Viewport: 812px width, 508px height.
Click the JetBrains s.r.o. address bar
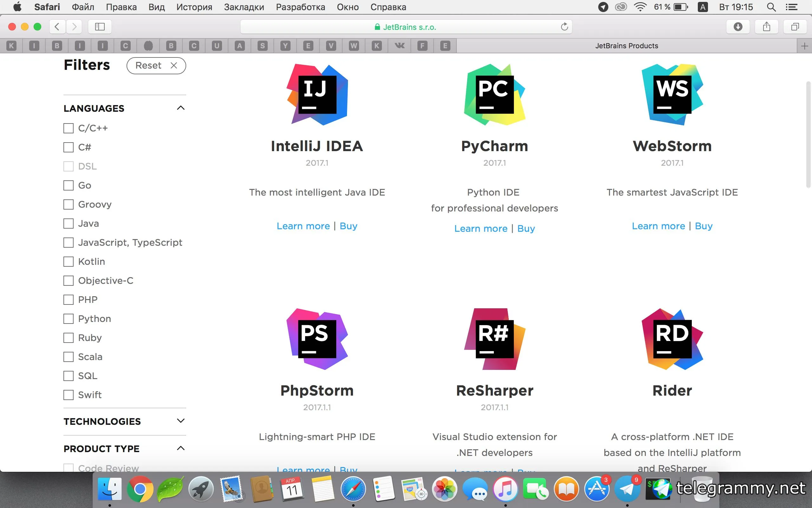pyautogui.click(x=406, y=27)
